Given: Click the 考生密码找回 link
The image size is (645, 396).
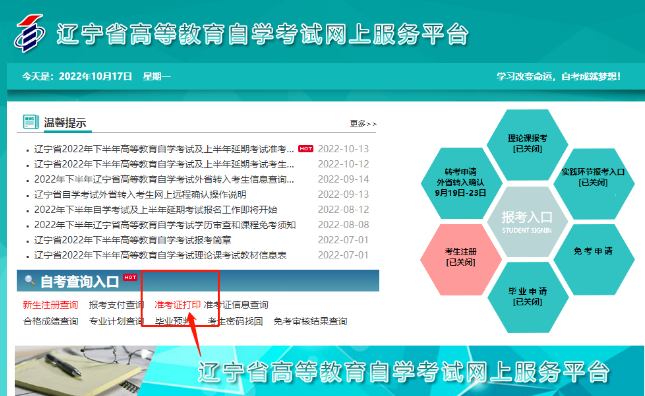Looking at the screenshot, I should point(235,321).
